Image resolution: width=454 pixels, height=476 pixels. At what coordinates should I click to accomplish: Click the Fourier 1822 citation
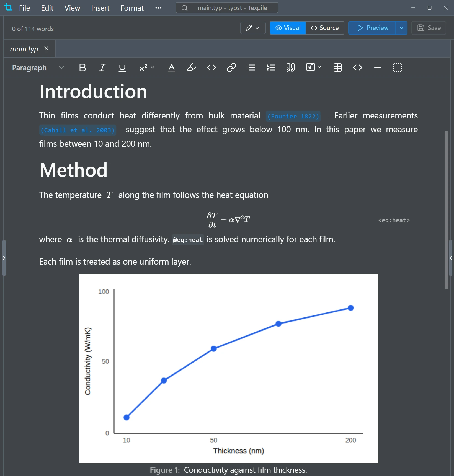pyautogui.click(x=293, y=116)
